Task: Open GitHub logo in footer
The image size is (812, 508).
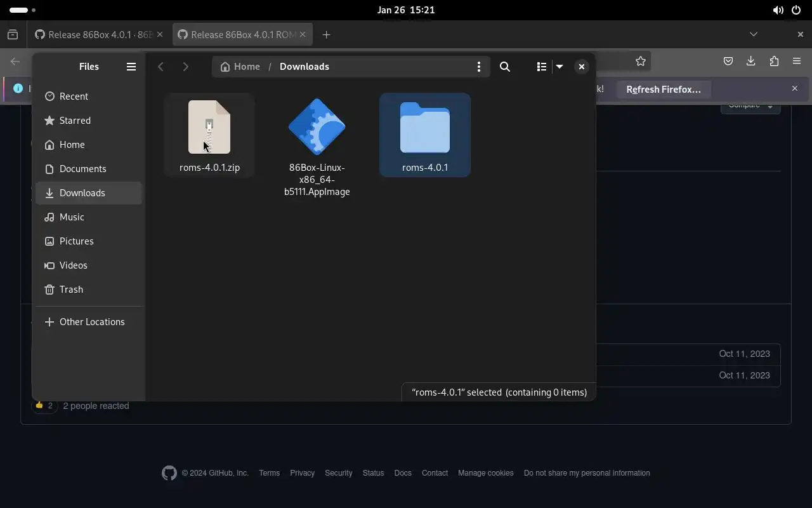Action: (x=169, y=473)
